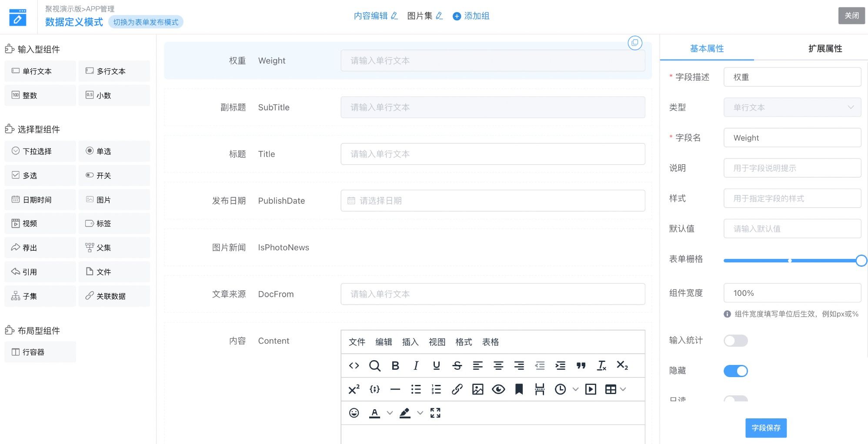Click the source code icon in editor
The width and height of the screenshot is (868, 444).
tap(354, 366)
